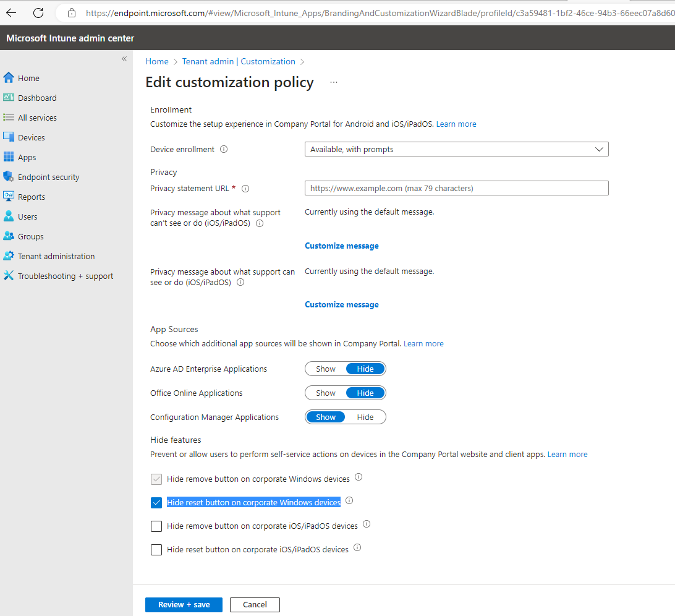Set Configuration Manager Applications to Hide
The image size is (675, 616).
pyautogui.click(x=365, y=417)
